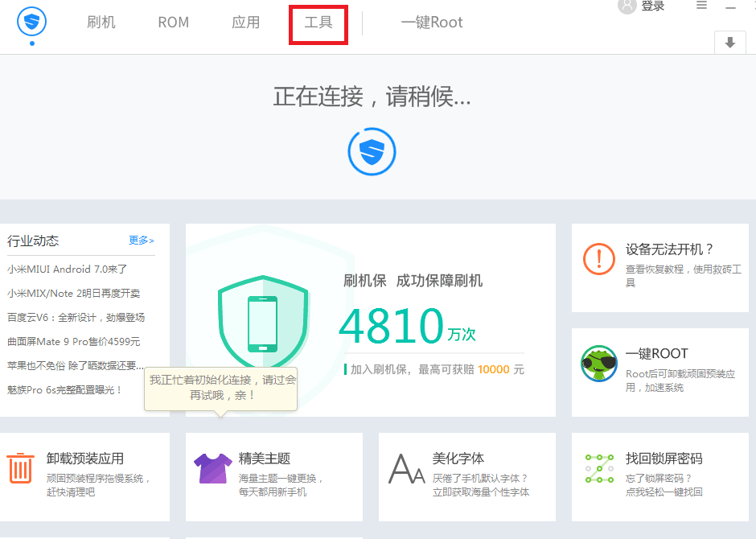Open 美化字体 fonts title
The image size is (756, 539).
458,458
